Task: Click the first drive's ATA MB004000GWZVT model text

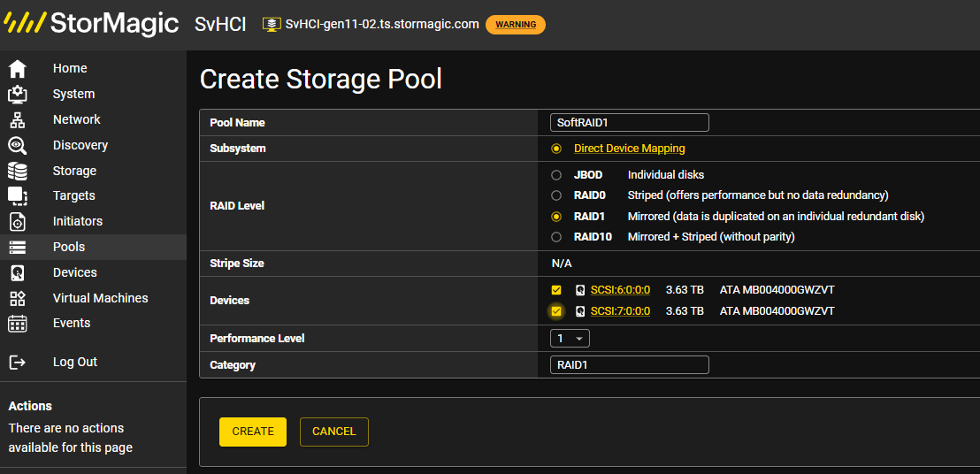Action: point(777,290)
